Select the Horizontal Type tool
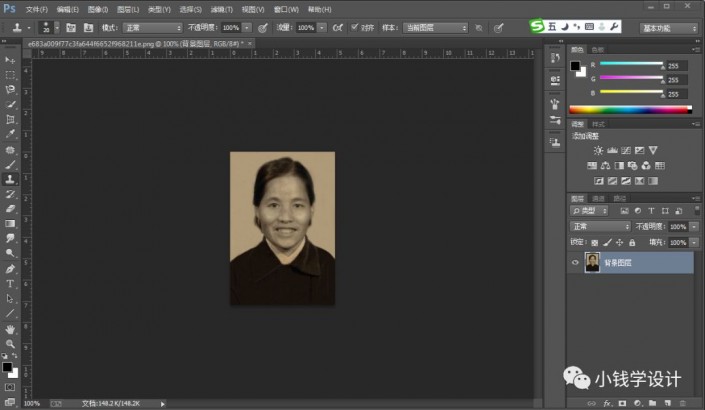This screenshot has height=410, width=705. (x=10, y=284)
